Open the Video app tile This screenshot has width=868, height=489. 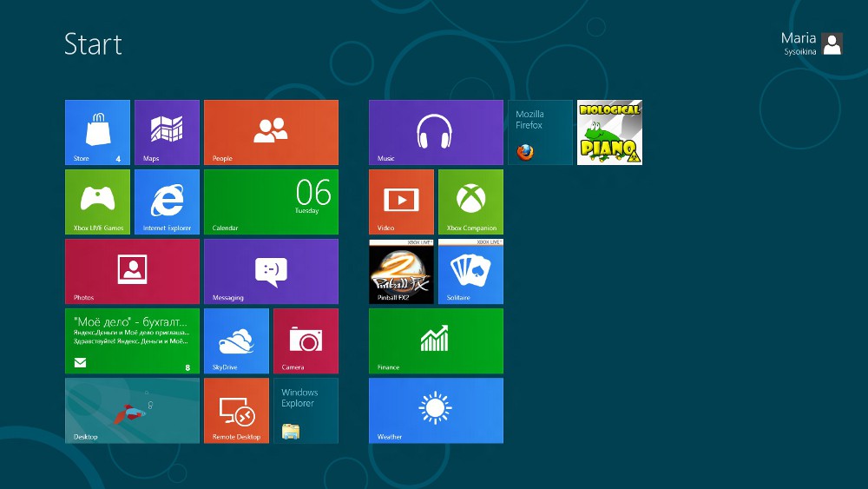401,202
